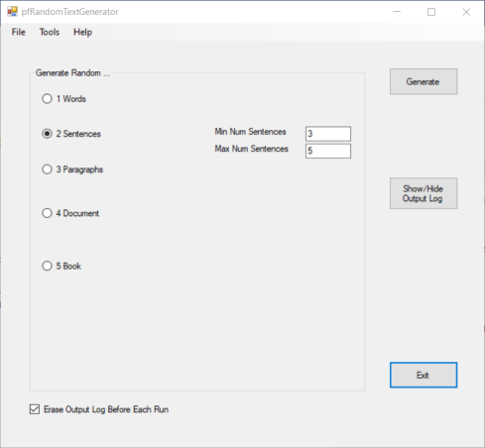Click the Generate button
This screenshot has width=485, height=448.
point(424,81)
